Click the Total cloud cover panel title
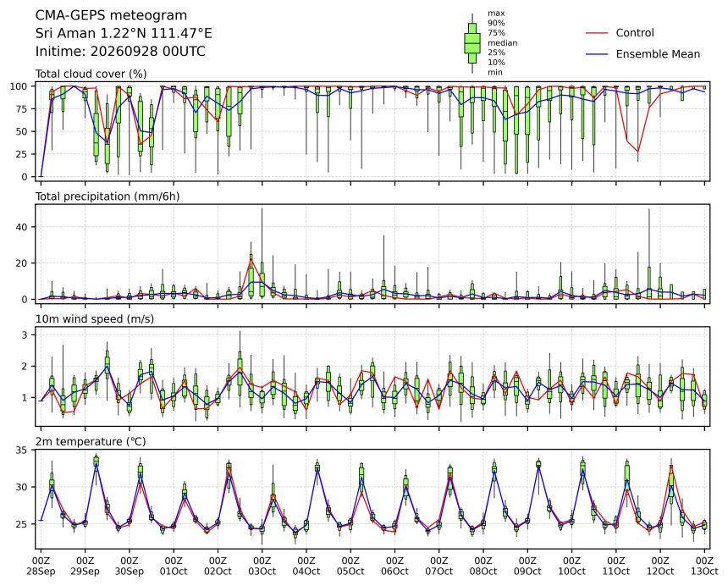 [x=91, y=74]
